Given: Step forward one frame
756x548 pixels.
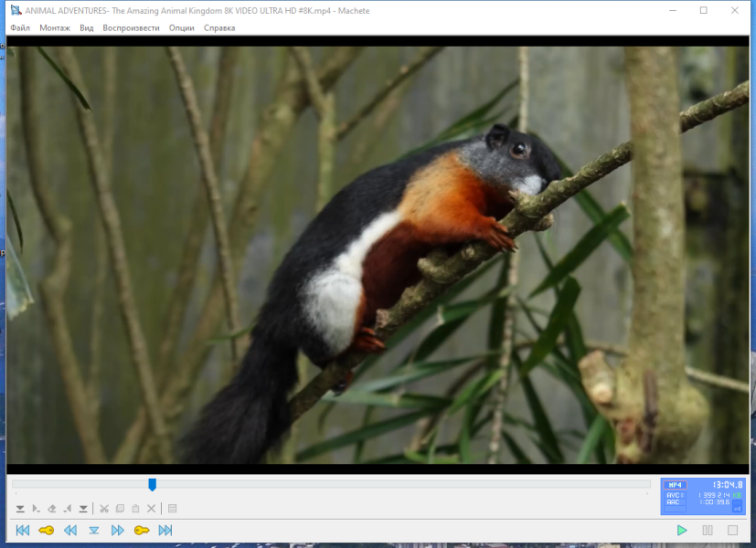Looking at the screenshot, I should pos(118,530).
